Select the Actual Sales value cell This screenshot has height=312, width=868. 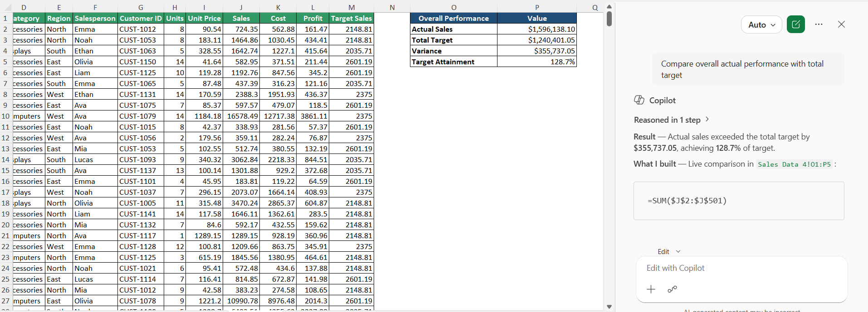pos(537,29)
